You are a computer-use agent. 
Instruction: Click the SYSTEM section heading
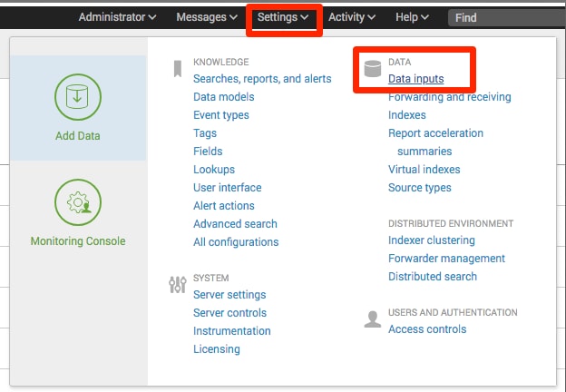pos(210,278)
